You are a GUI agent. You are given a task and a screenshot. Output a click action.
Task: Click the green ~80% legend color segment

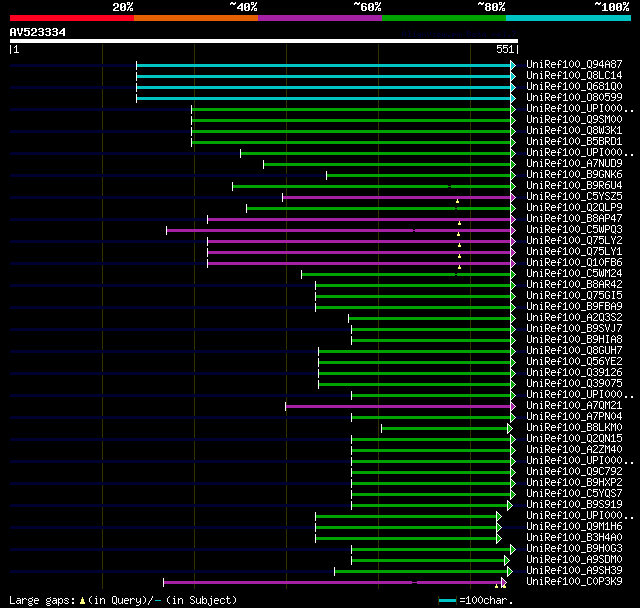pos(444,18)
